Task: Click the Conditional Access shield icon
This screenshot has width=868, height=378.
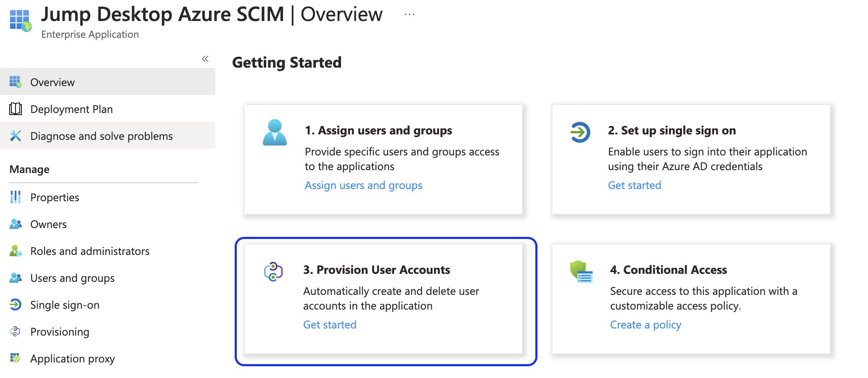Action: click(581, 272)
